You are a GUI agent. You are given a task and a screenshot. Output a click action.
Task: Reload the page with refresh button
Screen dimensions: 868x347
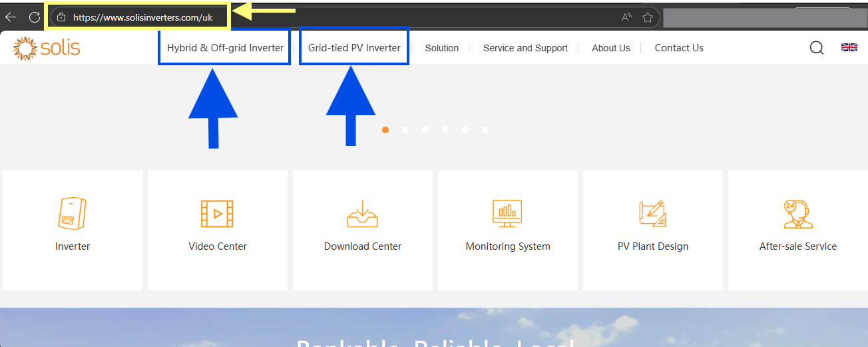(35, 17)
